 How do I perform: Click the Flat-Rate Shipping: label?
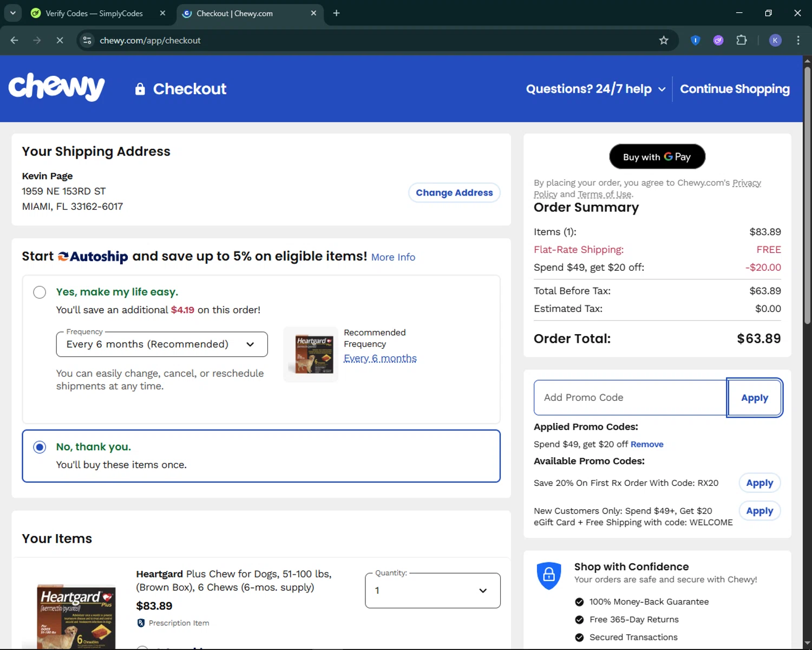pyautogui.click(x=579, y=250)
